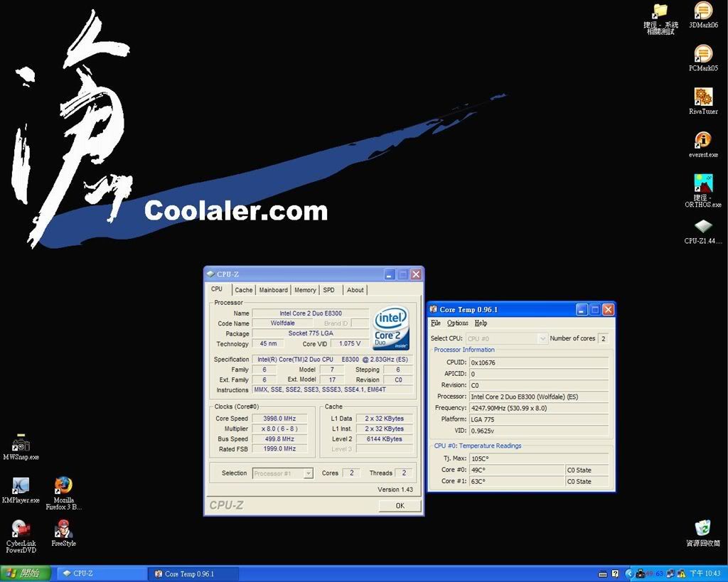Open Core Temp File menu
Viewport: 728px width, 582px height.
pyautogui.click(x=436, y=323)
